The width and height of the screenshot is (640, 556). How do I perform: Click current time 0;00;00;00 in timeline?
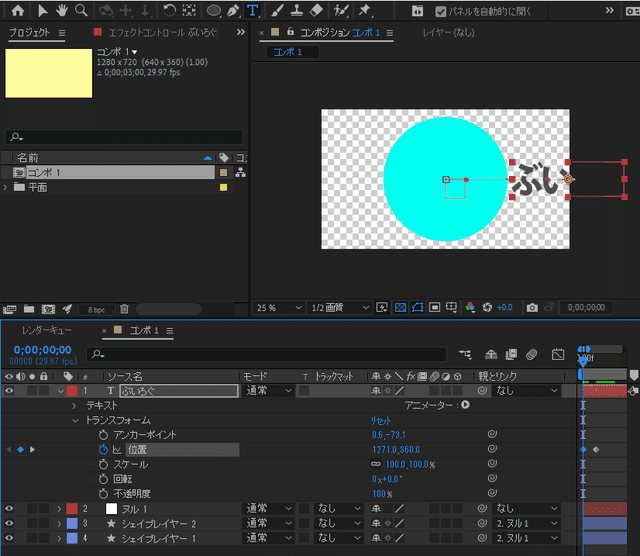[x=42, y=350]
